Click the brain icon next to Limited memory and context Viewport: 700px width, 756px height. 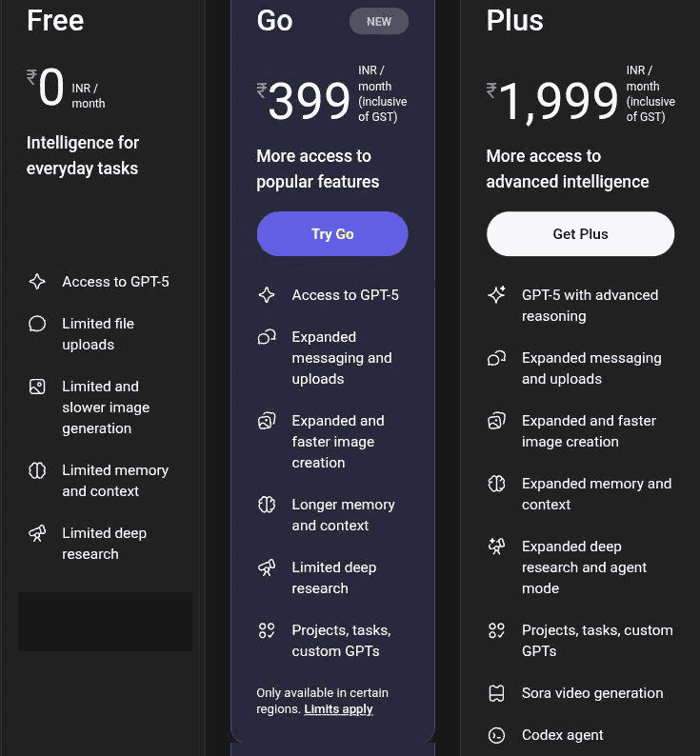click(37, 470)
